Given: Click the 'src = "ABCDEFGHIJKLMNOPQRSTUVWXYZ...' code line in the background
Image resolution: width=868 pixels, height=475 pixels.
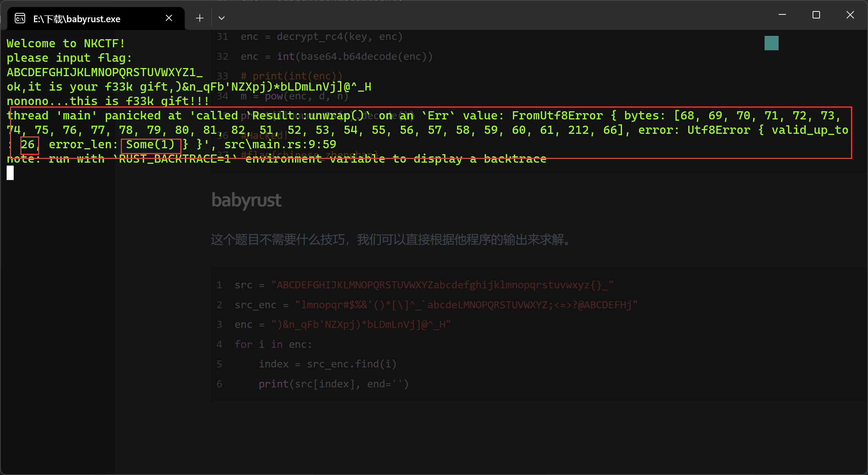Looking at the screenshot, I should (x=424, y=285).
